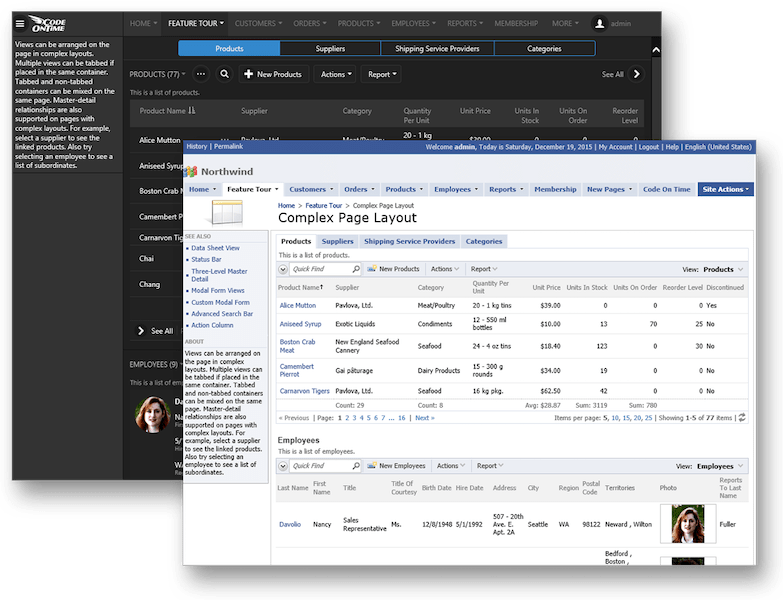Open Quick Find options circle in Employees view
The height and width of the screenshot is (600, 783).
point(283,466)
